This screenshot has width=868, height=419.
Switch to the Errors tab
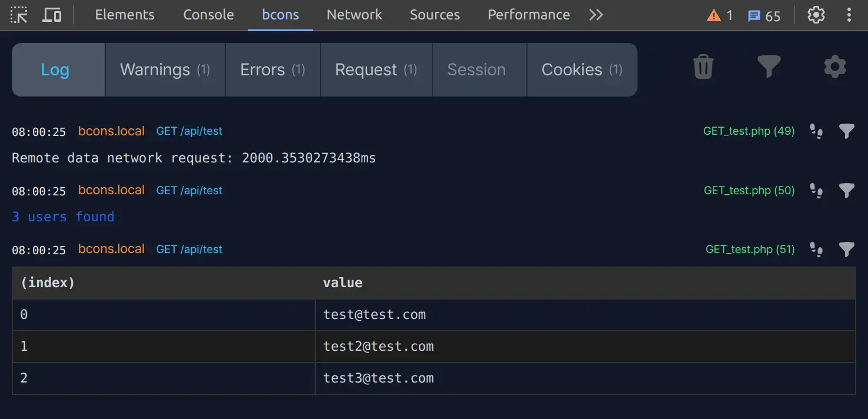tap(272, 70)
